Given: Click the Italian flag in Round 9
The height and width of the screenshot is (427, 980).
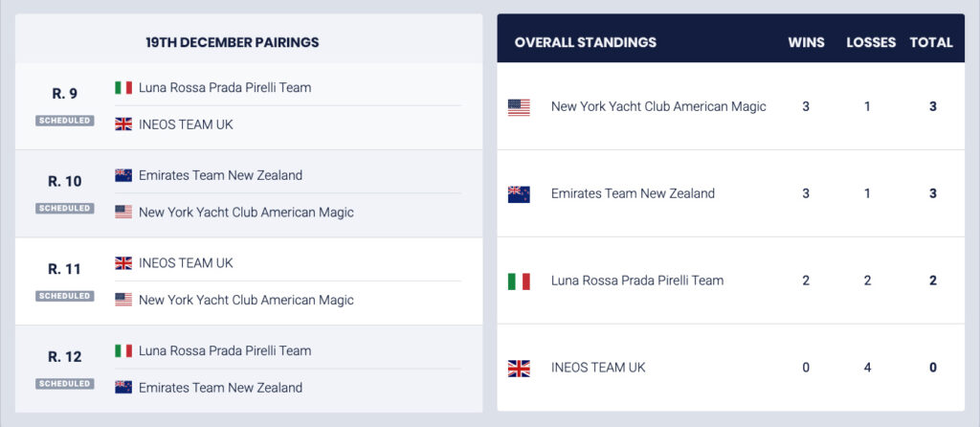Looking at the screenshot, I should [123, 88].
